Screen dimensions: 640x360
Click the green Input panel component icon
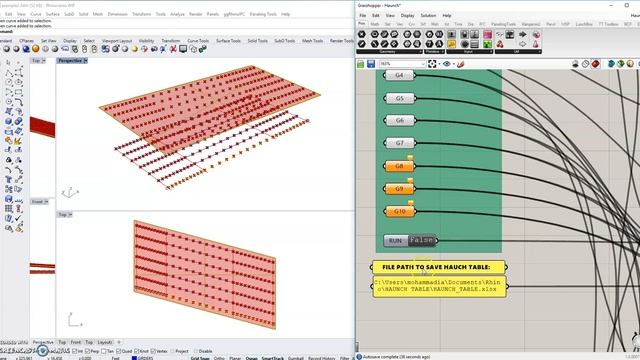click(x=488, y=44)
